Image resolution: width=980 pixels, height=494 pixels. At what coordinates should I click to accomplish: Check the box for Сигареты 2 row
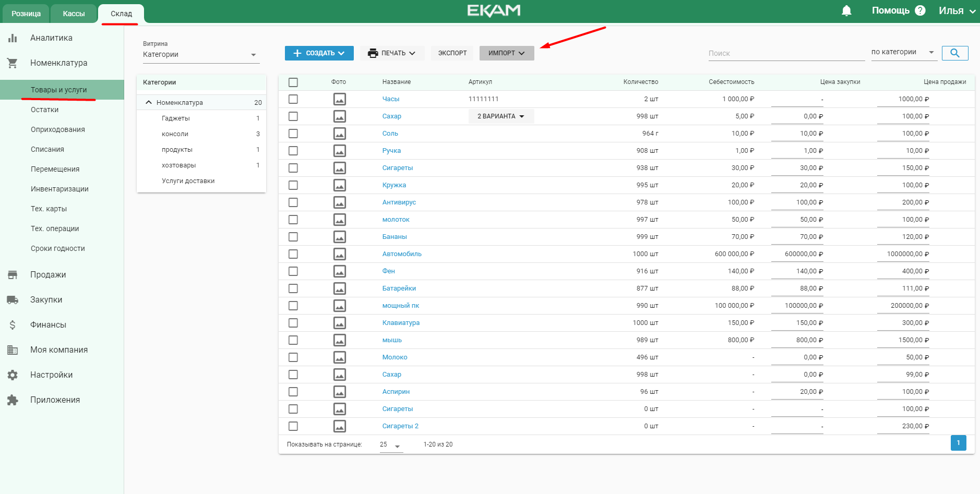point(293,426)
